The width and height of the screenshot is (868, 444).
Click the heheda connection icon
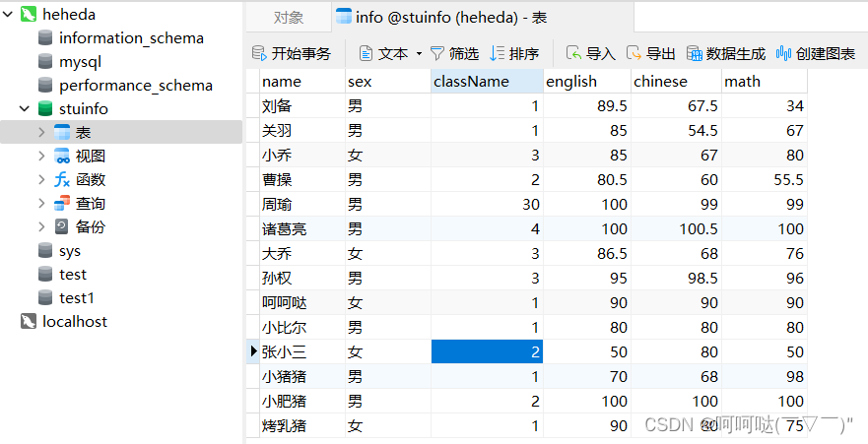[29, 15]
